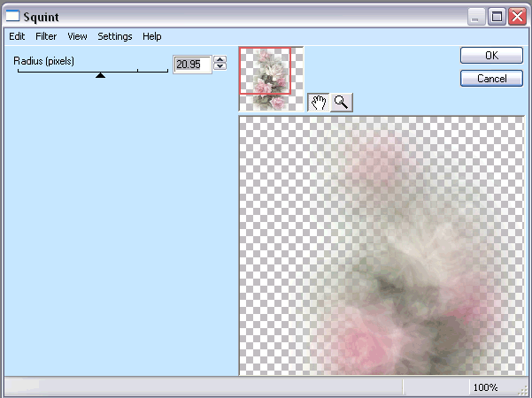The width and height of the screenshot is (532, 398).
Task: Select the hand pan tool
Action: tap(319, 103)
